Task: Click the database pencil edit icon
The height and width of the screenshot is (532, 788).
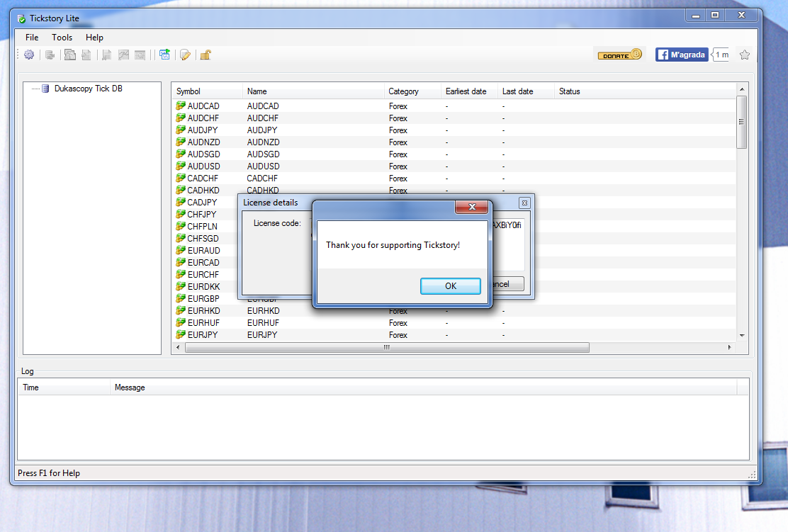Action: click(x=185, y=55)
